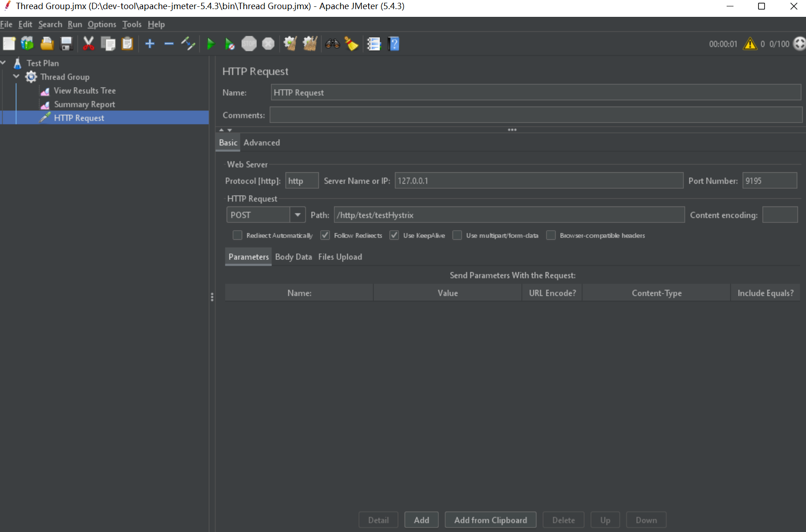The width and height of the screenshot is (806, 532).
Task: Click the binoculars Search icon
Action: [332, 44]
